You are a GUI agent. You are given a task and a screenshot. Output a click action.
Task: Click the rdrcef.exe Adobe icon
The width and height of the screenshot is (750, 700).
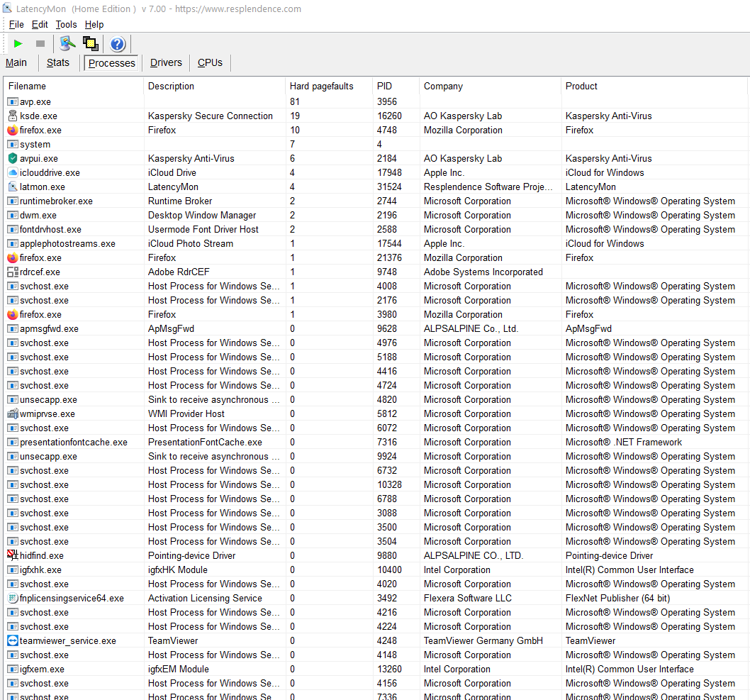pyautogui.click(x=13, y=272)
